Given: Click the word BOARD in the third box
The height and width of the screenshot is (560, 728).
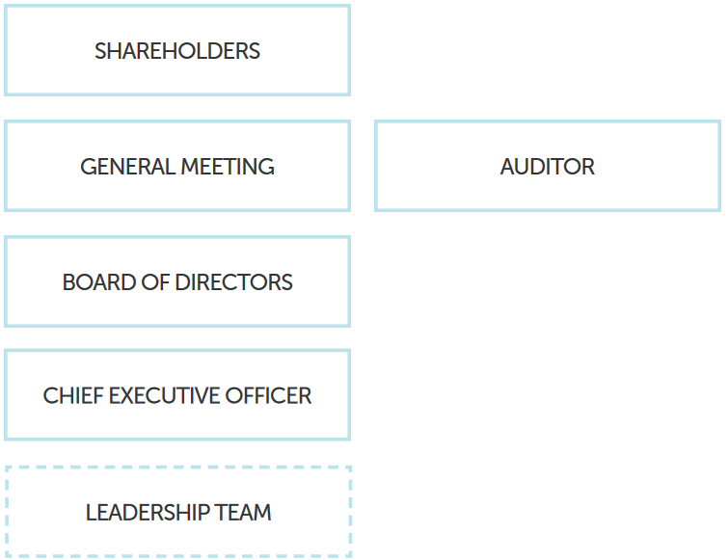Looking at the screenshot, I should (x=99, y=282).
